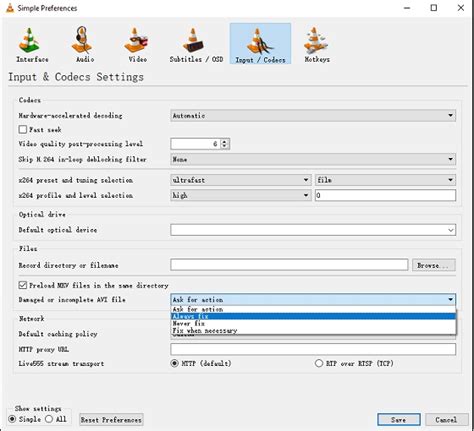Choose HTTP (default) stream transport
The height and width of the screenshot is (431, 474).
point(174,363)
